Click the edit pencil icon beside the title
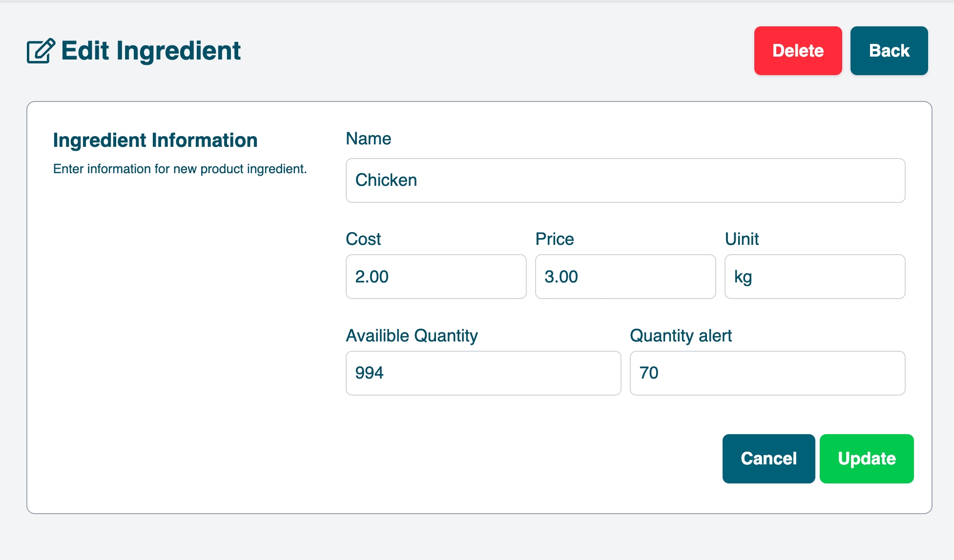 (x=41, y=51)
